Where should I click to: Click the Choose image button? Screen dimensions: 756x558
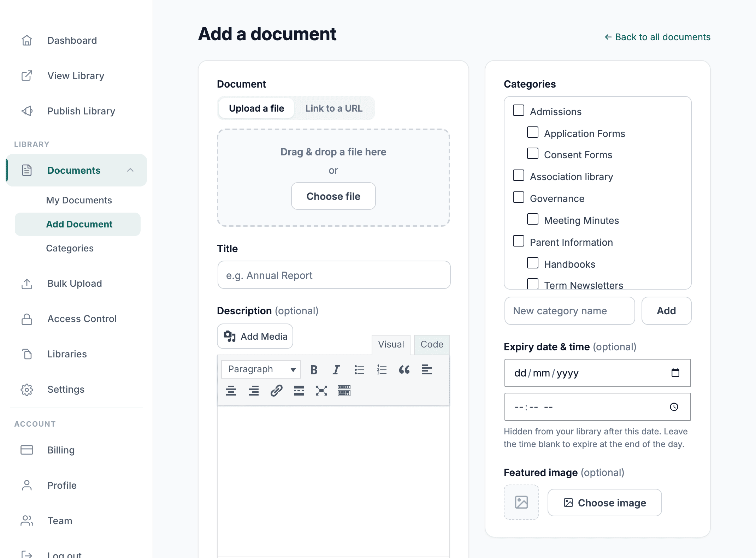click(x=605, y=503)
